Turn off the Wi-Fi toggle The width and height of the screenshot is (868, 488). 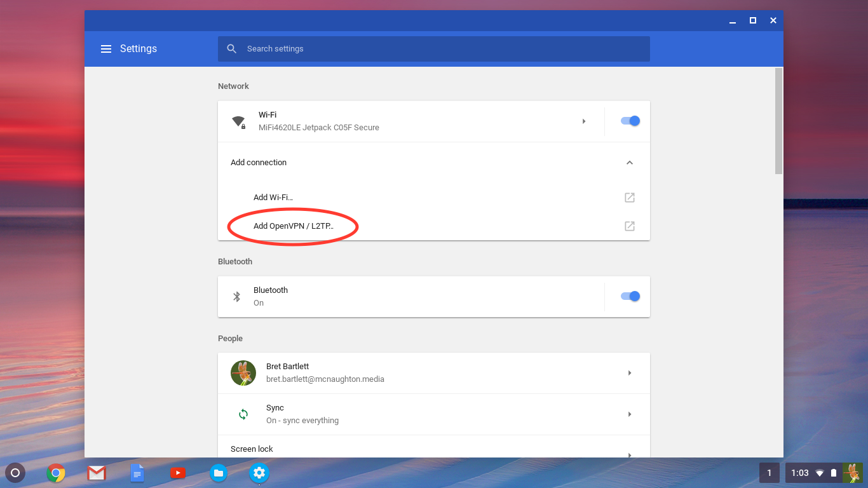(x=630, y=121)
